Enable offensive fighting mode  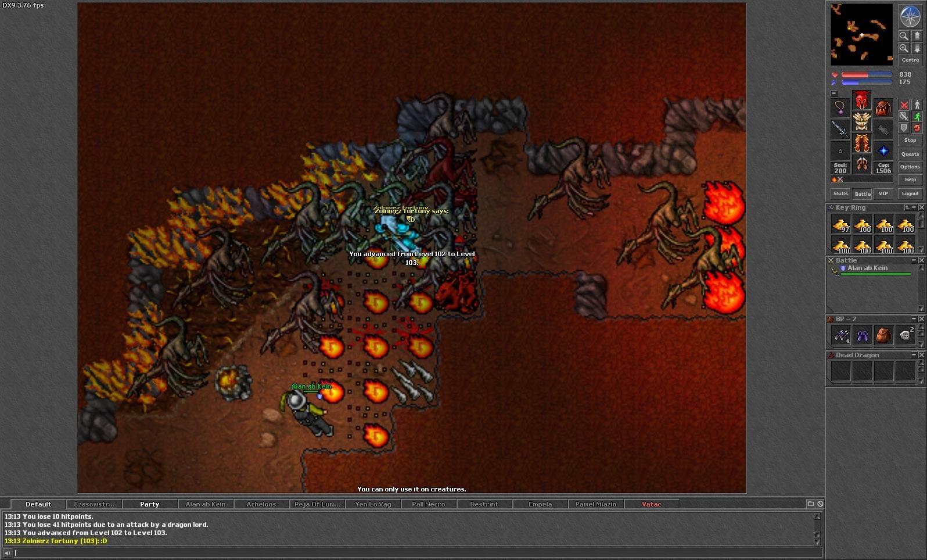point(904,105)
